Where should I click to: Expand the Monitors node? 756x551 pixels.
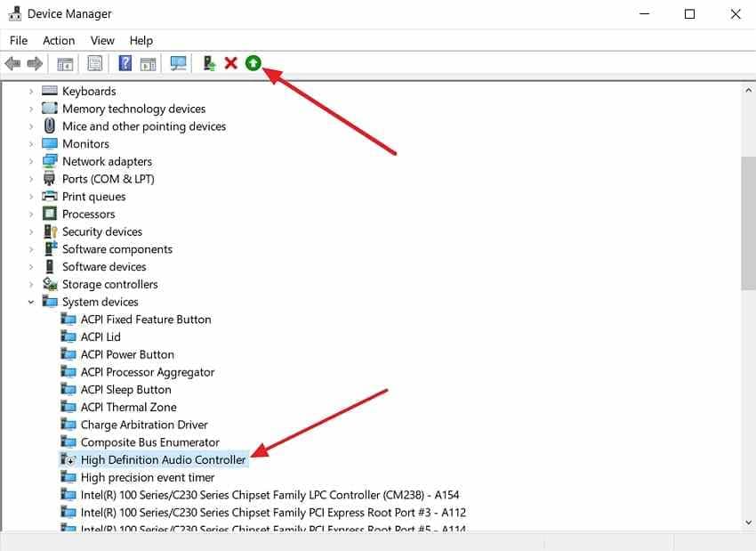[x=31, y=144]
